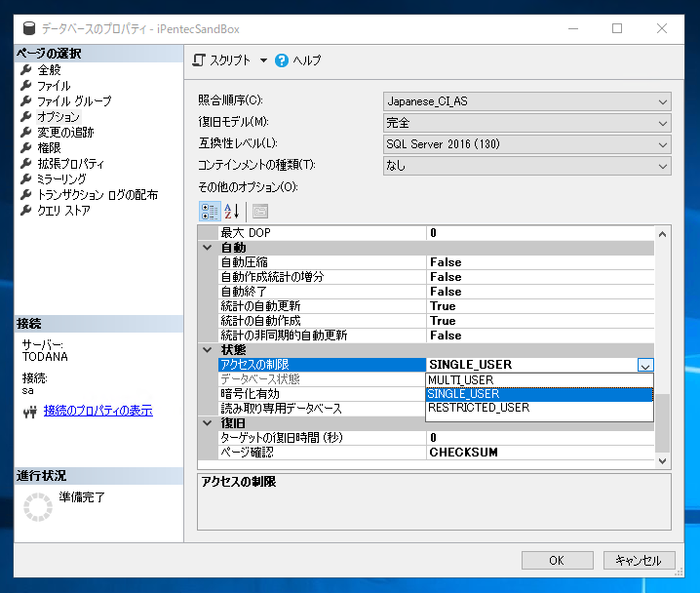Image resolution: width=700 pixels, height=593 pixels.
Task: Click the database icon in title bar
Action: pyautogui.click(x=29, y=28)
